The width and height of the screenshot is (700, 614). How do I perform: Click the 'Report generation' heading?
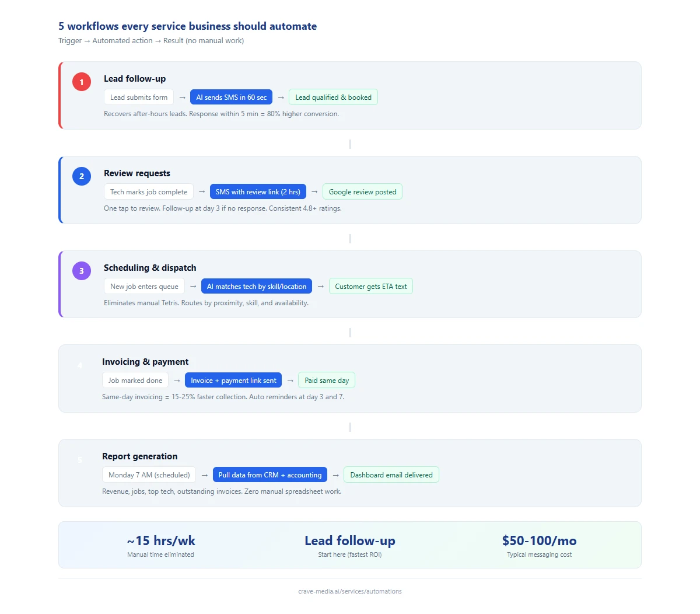[x=140, y=456]
